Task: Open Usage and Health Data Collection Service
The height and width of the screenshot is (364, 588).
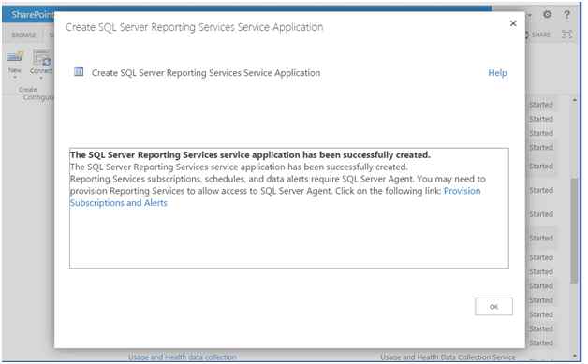Action: (x=448, y=357)
